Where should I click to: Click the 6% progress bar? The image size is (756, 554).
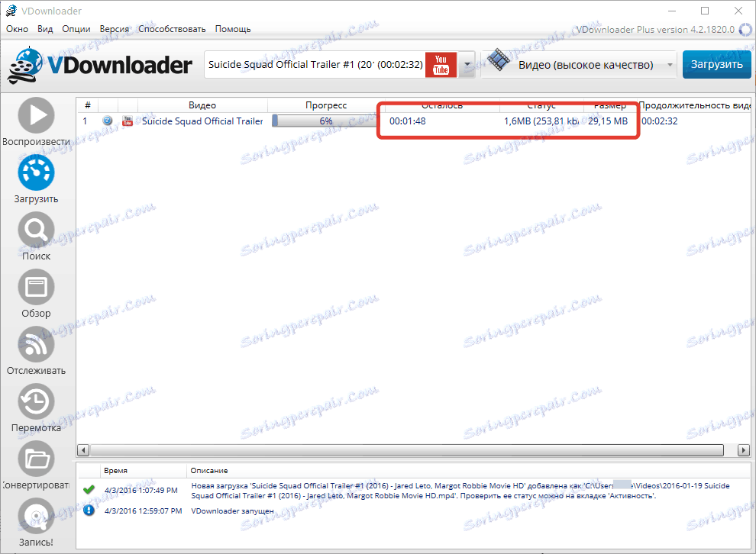point(324,121)
